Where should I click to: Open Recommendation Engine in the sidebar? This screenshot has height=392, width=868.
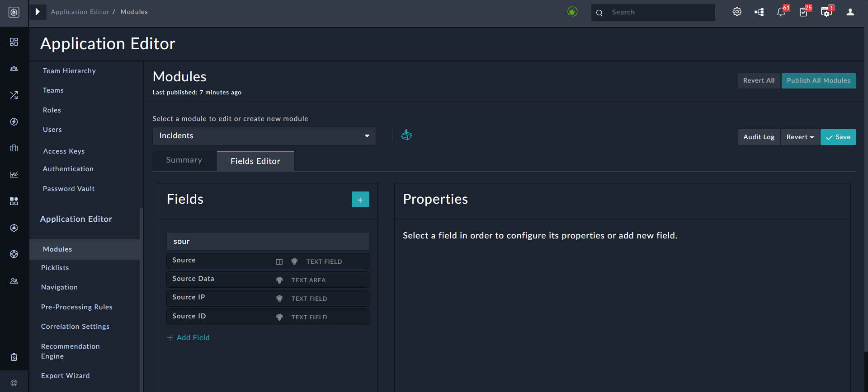pyautogui.click(x=71, y=351)
